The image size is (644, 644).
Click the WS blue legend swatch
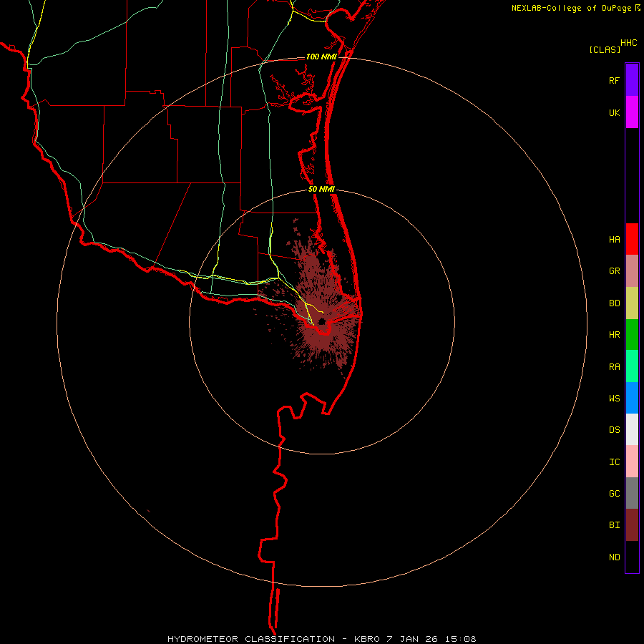(x=632, y=398)
